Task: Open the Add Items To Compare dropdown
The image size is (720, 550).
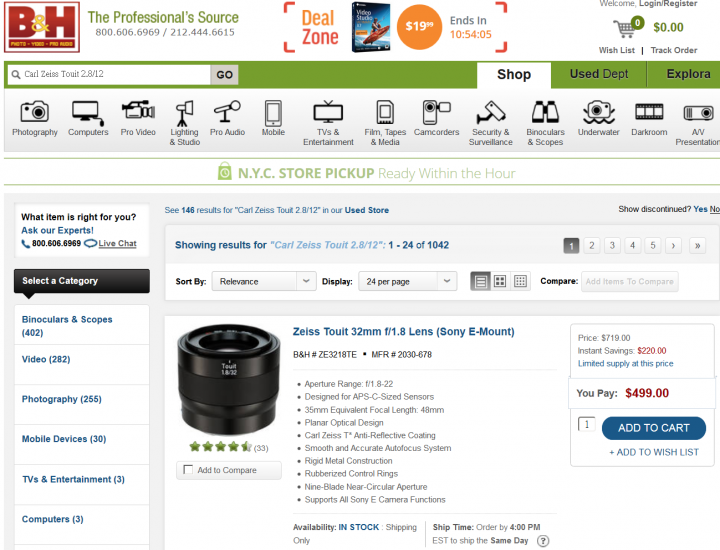Action: pyautogui.click(x=630, y=281)
